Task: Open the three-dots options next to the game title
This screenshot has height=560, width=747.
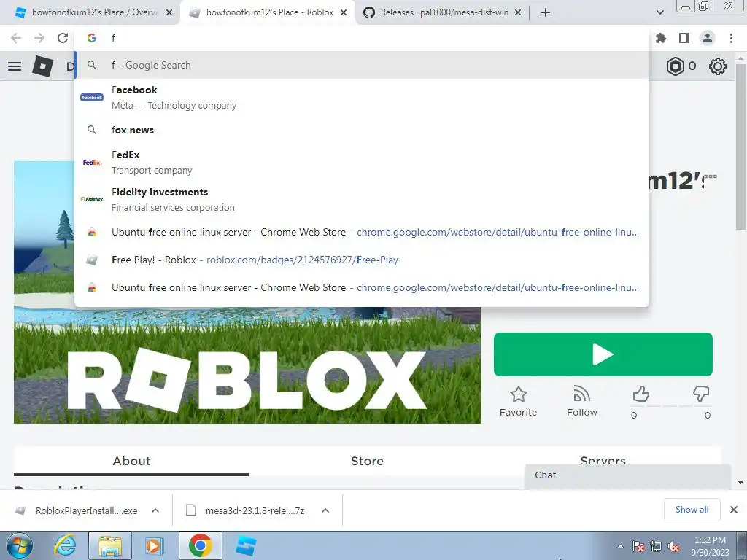Action: point(710,176)
